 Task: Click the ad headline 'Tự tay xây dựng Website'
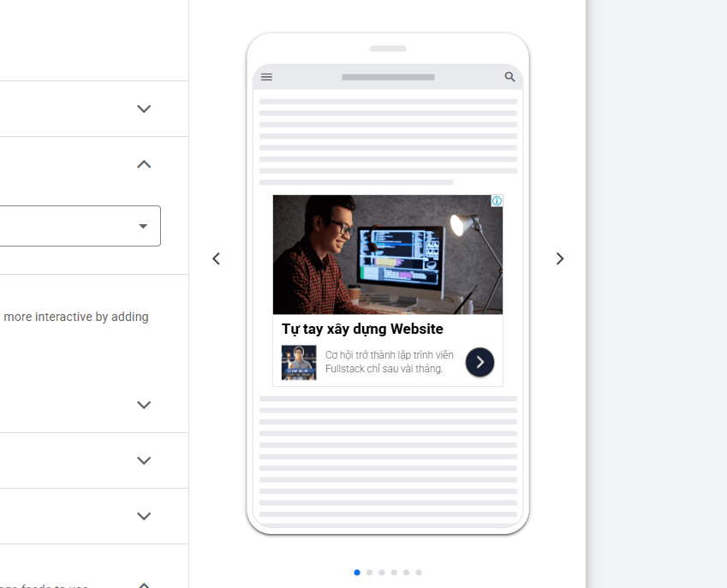(363, 329)
